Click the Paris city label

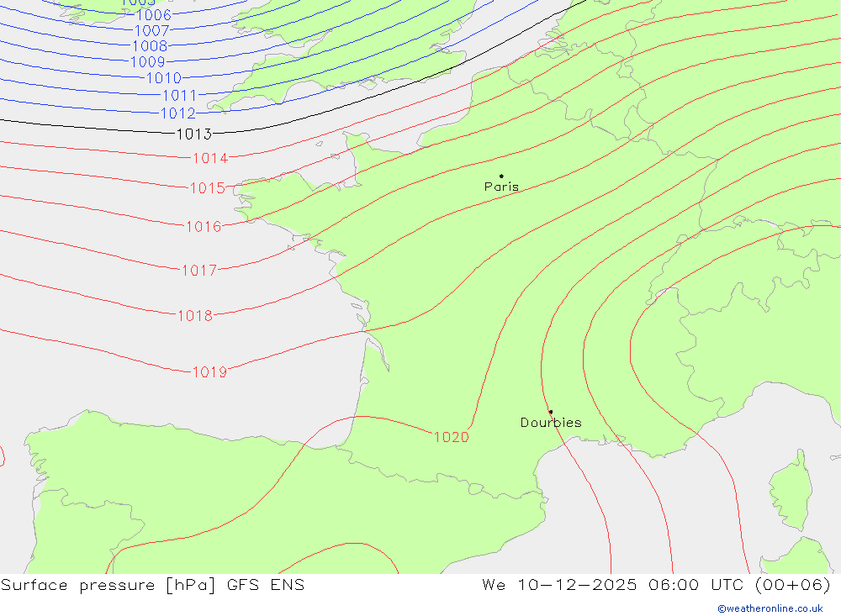click(x=501, y=187)
